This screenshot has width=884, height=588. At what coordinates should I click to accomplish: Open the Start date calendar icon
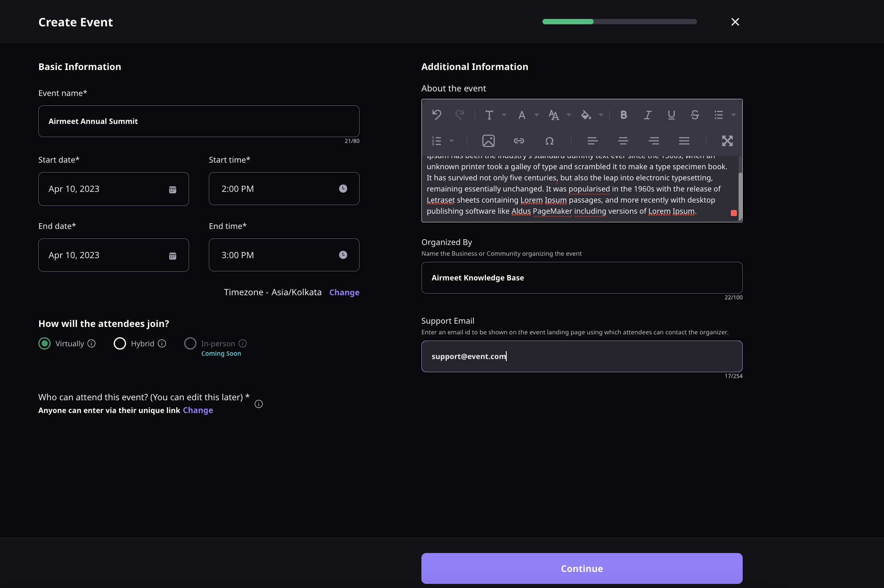[x=173, y=189]
